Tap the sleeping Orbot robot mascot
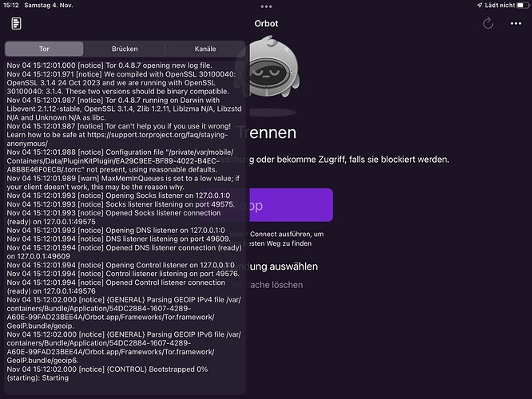The width and height of the screenshot is (532, 399). pos(273,69)
